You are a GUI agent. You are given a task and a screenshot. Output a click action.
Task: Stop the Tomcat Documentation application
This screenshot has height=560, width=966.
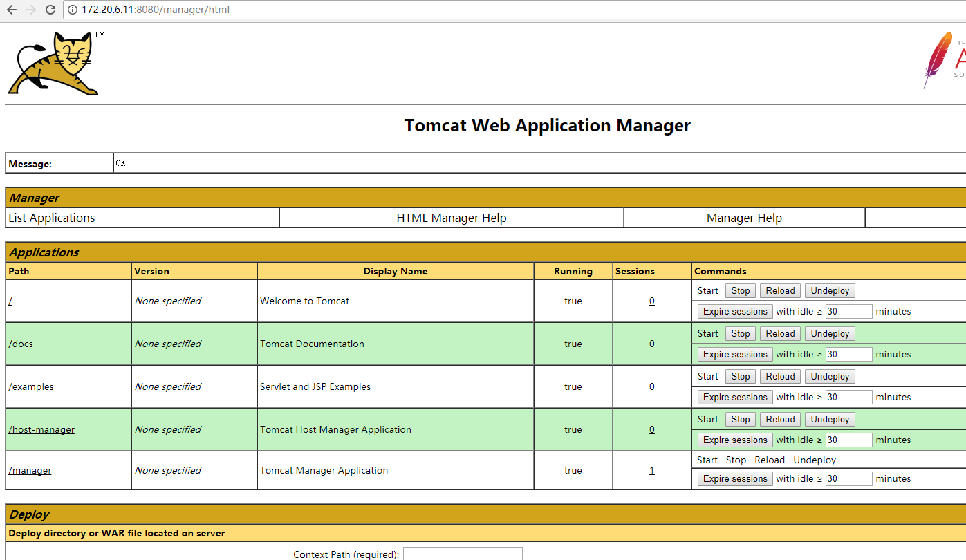741,334
